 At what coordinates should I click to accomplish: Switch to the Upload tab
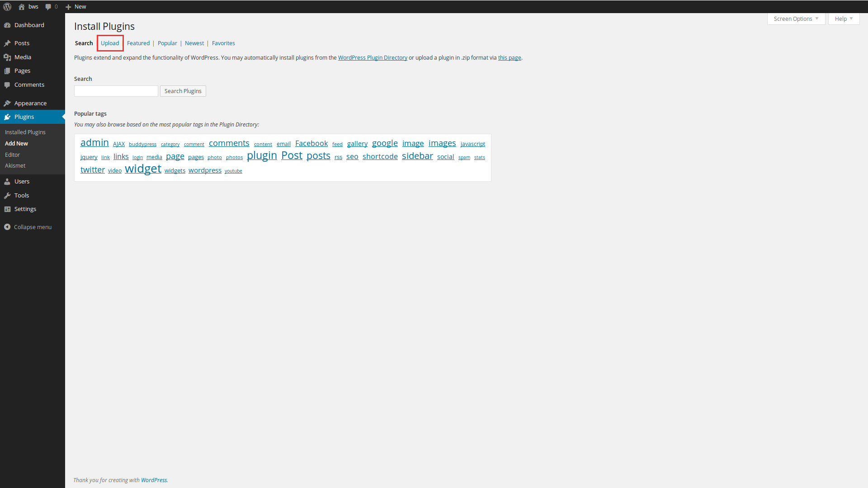pyautogui.click(x=110, y=43)
